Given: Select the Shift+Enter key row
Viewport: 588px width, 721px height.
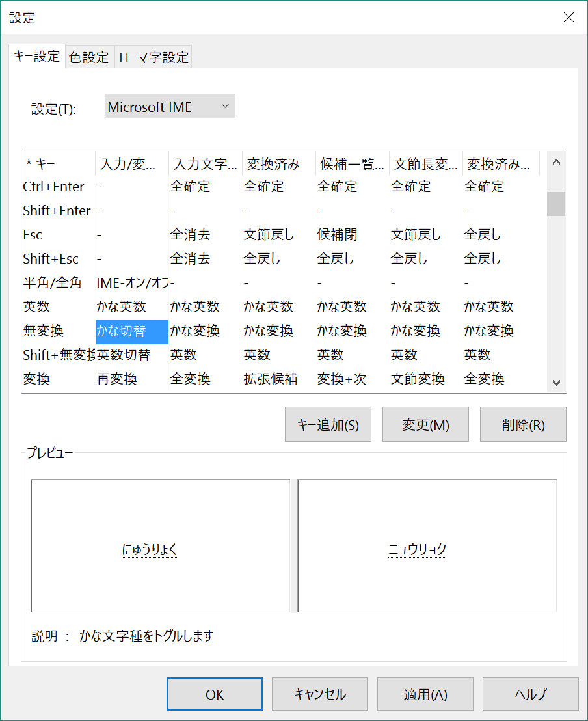Looking at the screenshot, I should pos(57,211).
